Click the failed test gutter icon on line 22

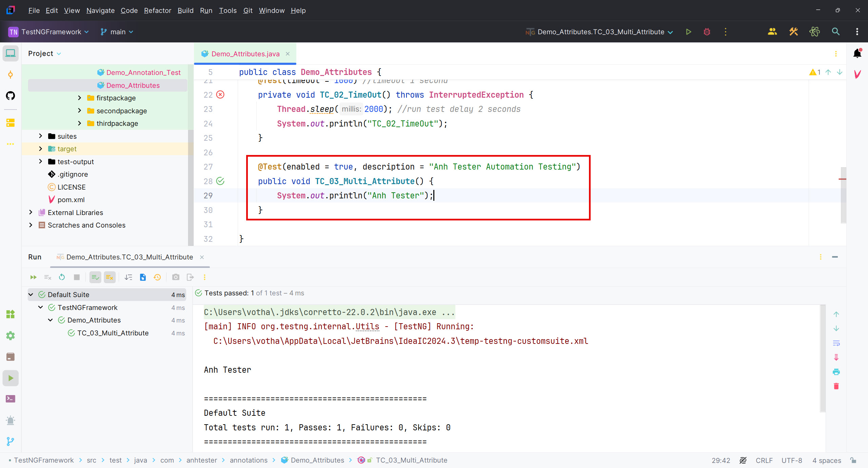click(220, 95)
